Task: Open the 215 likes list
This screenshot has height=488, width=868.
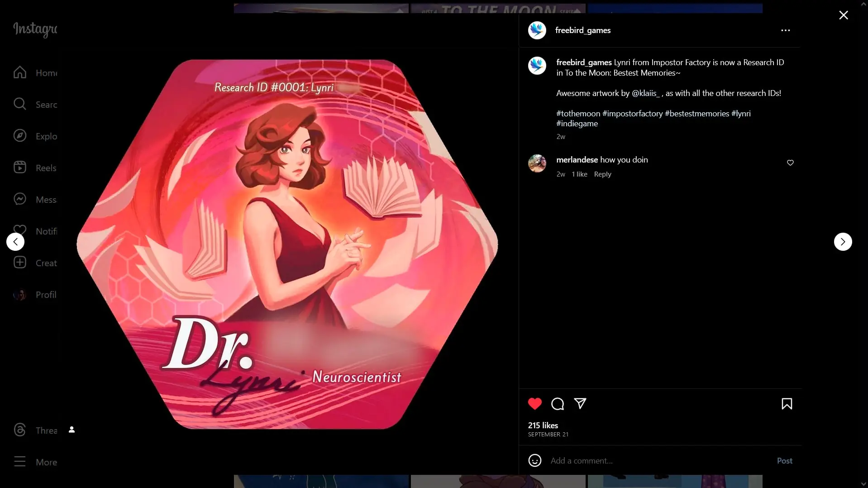Action: tap(543, 425)
